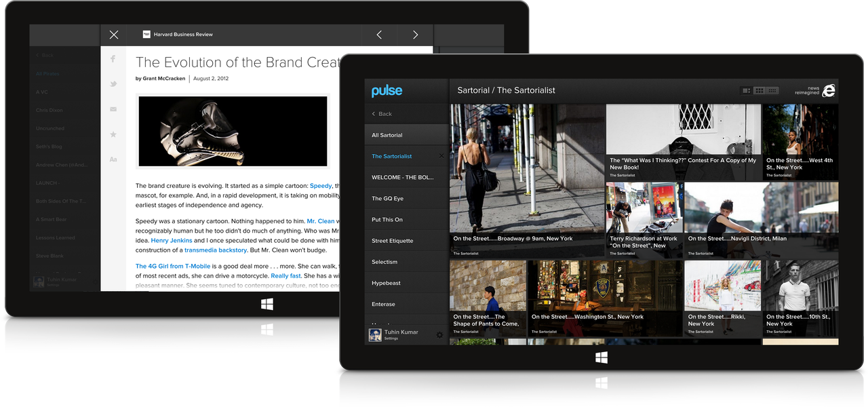Open the What Was I Thinking contest story
Image resolution: width=868 pixels, height=407 pixels.
[x=683, y=142]
